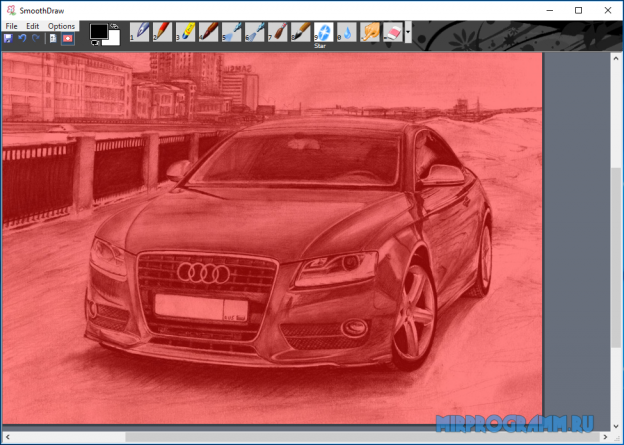This screenshot has width=624, height=445.
Task: Select tool 3, the yellow Marker
Action: [x=185, y=32]
